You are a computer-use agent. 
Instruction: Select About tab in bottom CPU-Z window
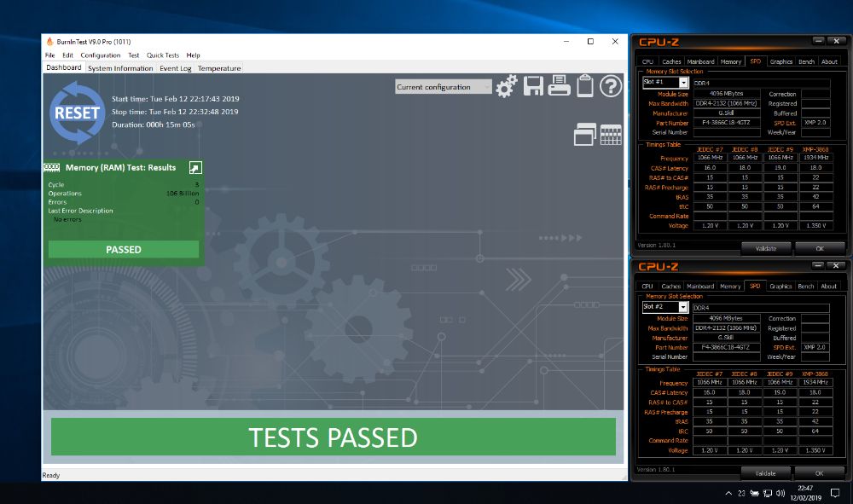828,286
